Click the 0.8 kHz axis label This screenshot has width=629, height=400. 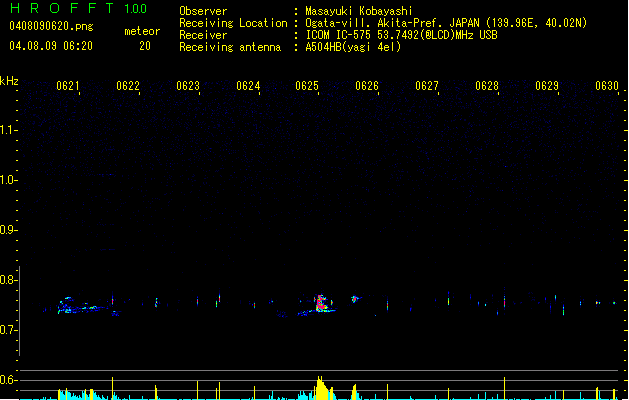(x=8, y=280)
